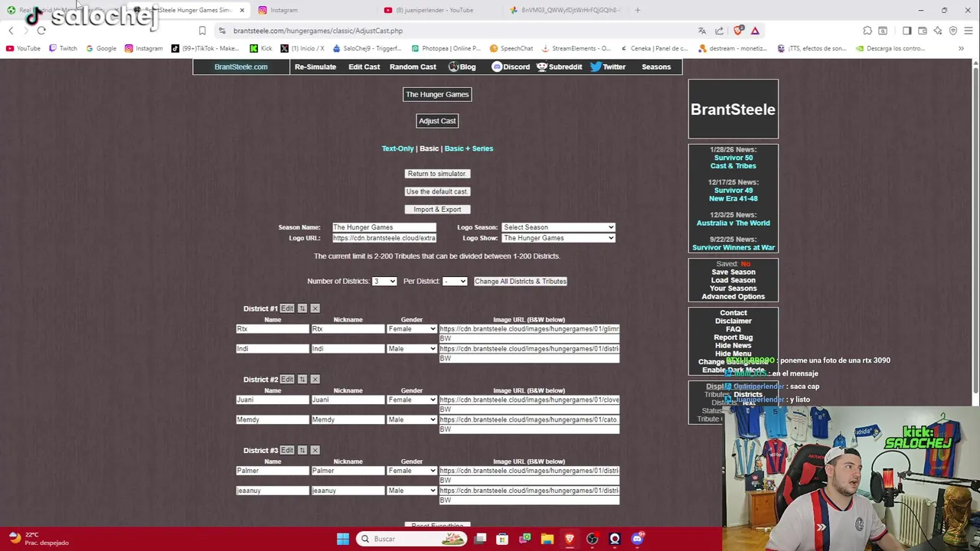Click the share page icon in address bar
980x551 pixels.
(x=719, y=31)
